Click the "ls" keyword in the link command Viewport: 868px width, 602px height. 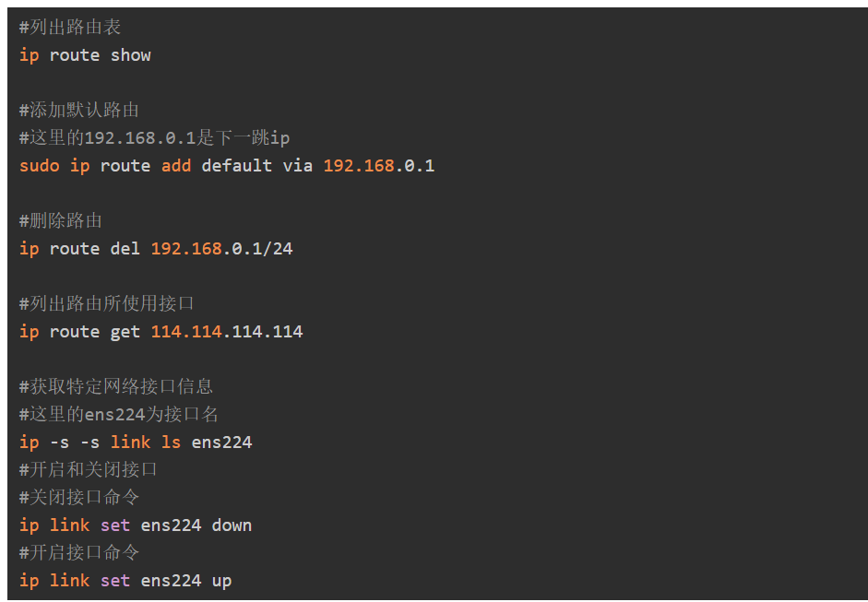tap(171, 443)
